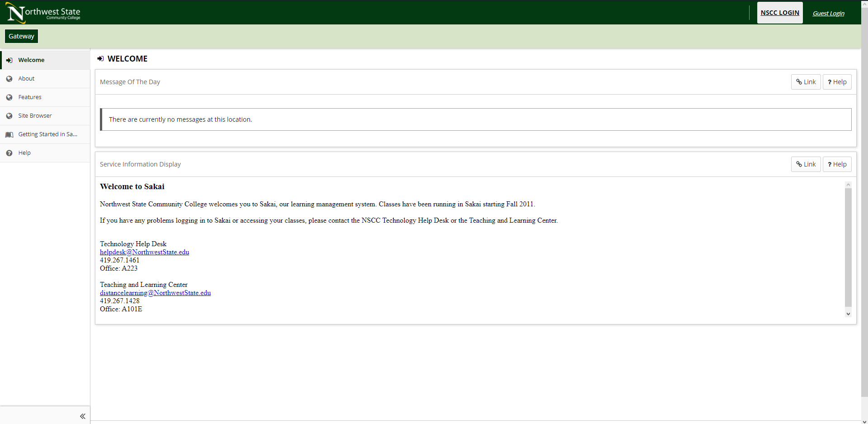The image size is (868, 424).
Task: Open the Welcome page in sidebar
Action: 45,60
